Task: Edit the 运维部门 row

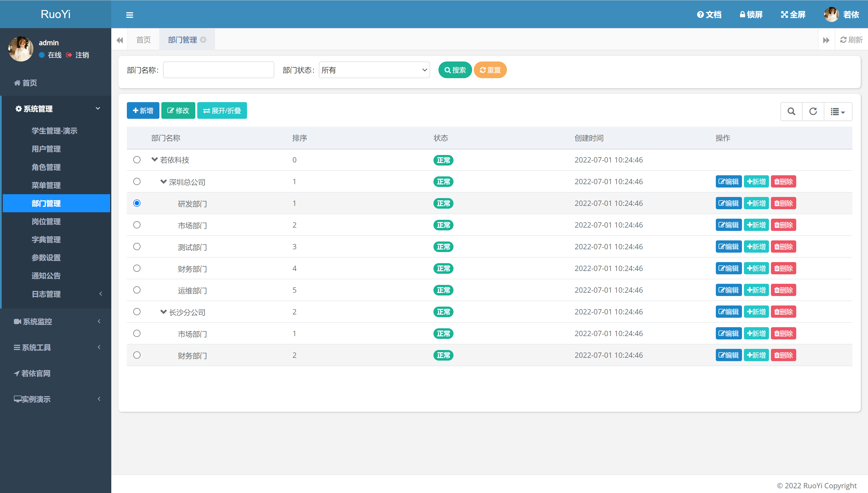Action: 729,290
